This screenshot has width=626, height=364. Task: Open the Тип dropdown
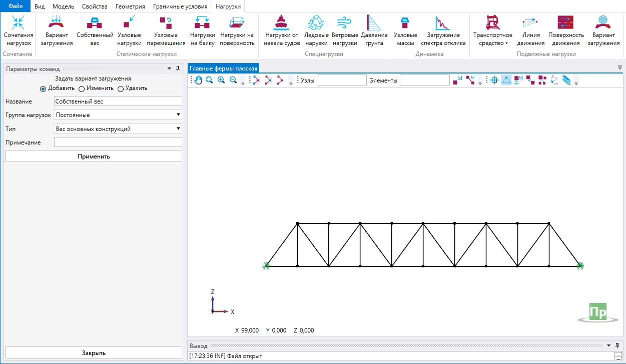[x=118, y=129]
